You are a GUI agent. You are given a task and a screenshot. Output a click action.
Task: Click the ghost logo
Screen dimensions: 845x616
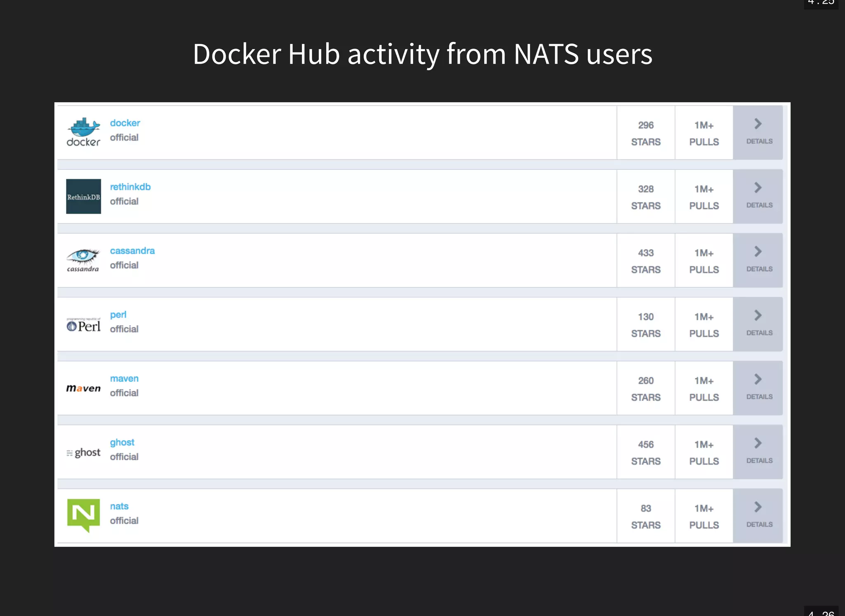click(83, 453)
